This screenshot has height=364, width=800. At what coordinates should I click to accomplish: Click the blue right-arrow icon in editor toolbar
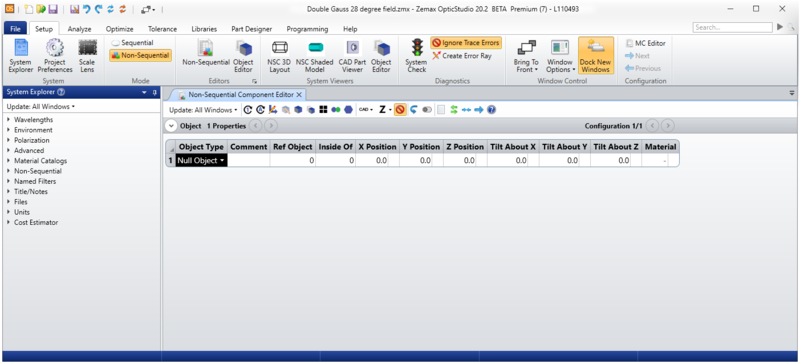click(479, 110)
